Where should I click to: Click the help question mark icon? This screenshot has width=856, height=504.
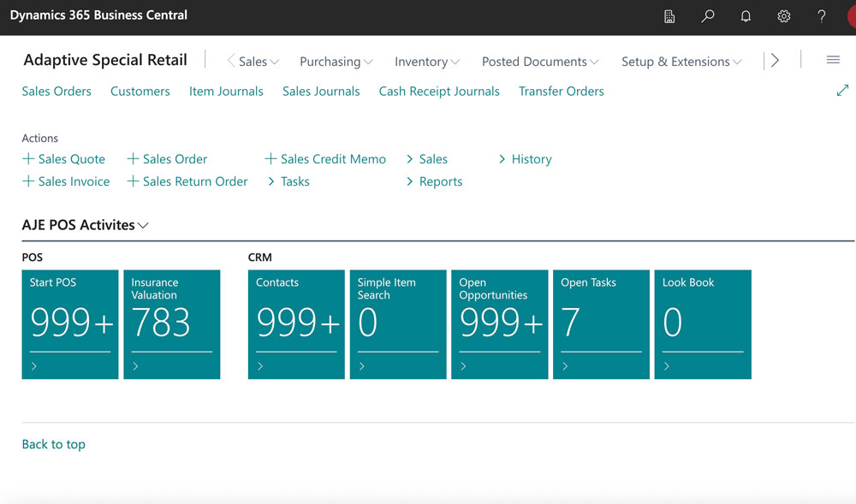pos(821,16)
